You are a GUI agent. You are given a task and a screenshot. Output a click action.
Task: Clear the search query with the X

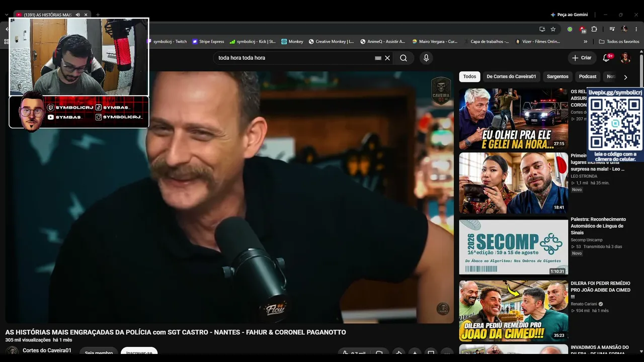tap(387, 58)
